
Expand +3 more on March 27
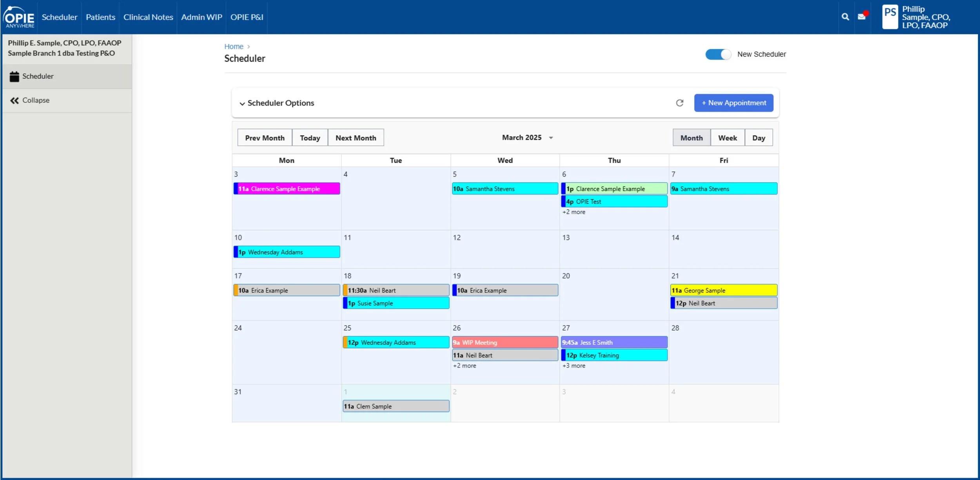click(x=573, y=366)
